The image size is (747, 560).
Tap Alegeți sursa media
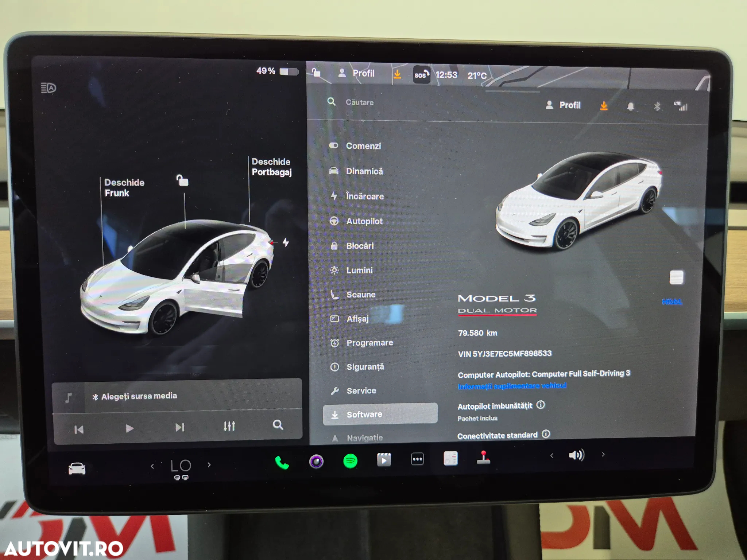[x=135, y=396]
